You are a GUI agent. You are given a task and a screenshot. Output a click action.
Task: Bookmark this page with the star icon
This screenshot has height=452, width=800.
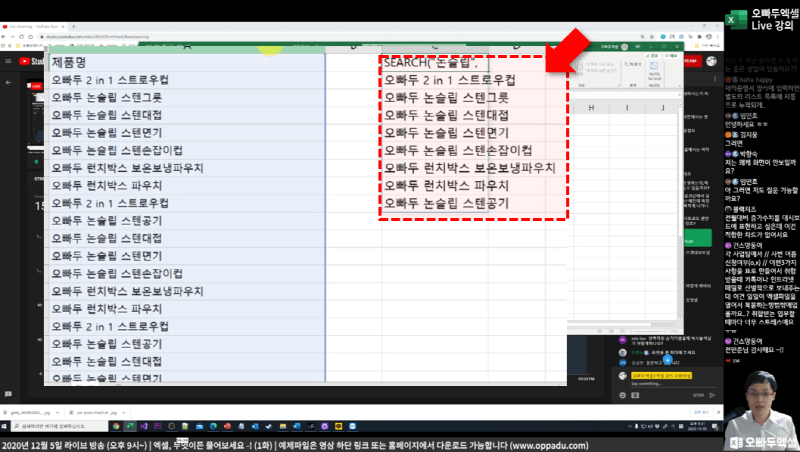pyautogui.click(x=652, y=37)
